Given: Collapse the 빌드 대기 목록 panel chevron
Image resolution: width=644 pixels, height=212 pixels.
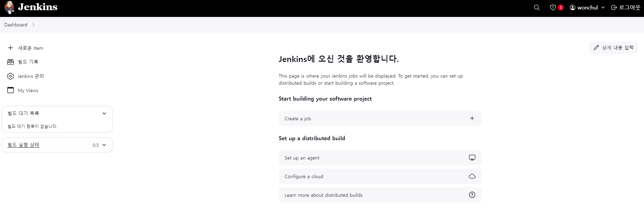Looking at the screenshot, I should click(x=104, y=113).
